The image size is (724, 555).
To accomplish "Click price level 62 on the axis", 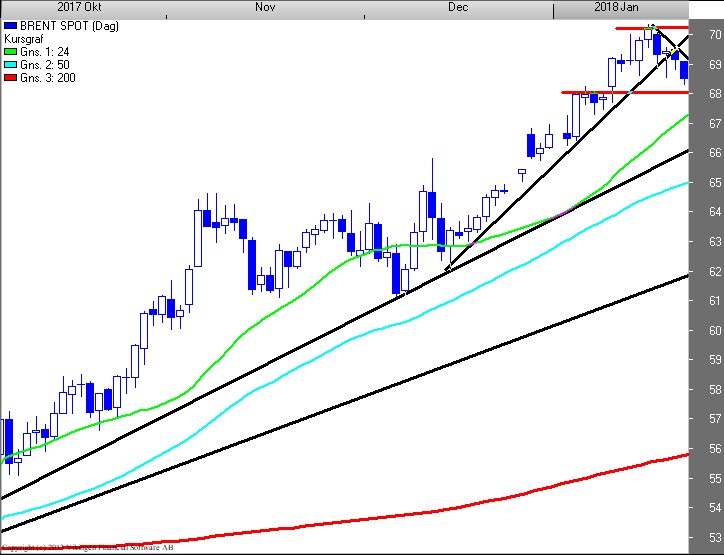I will click(x=715, y=271).
